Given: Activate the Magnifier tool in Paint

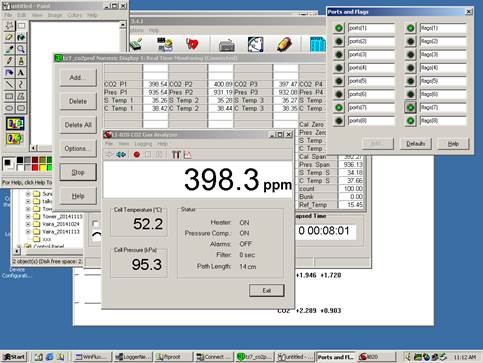Looking at the screenshot, I should (21, 49).
